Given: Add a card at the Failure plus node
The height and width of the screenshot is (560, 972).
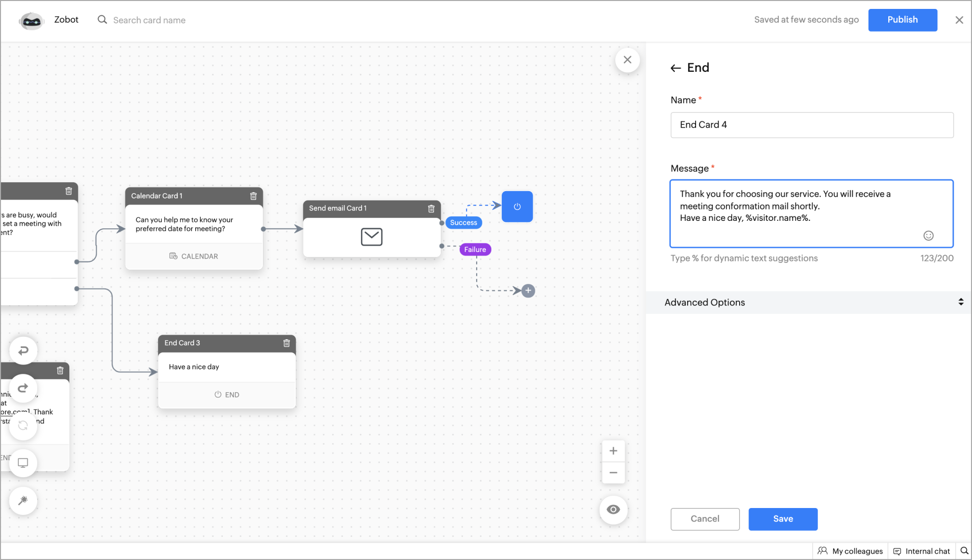Looking at the screenshot, I should (528, 291).
